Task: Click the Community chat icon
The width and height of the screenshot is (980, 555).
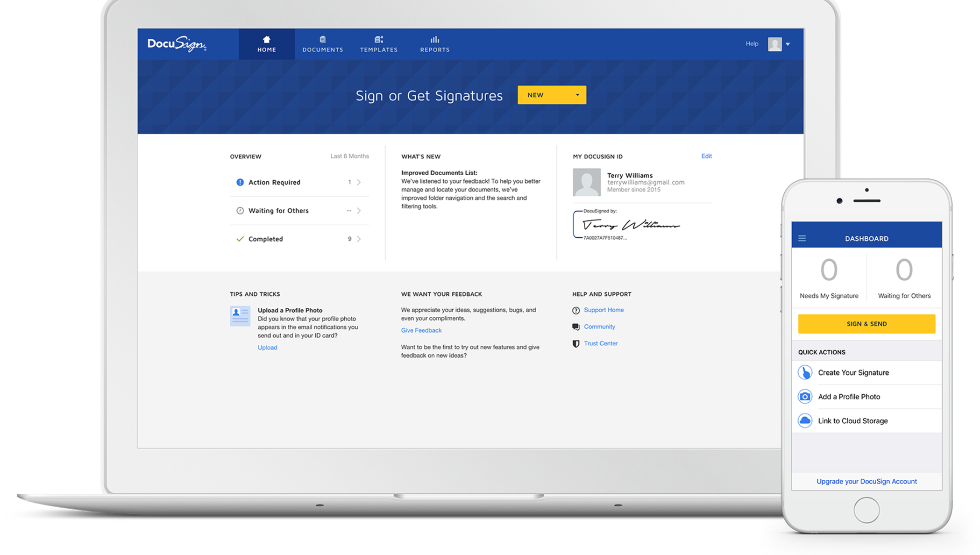Action: 575,326
